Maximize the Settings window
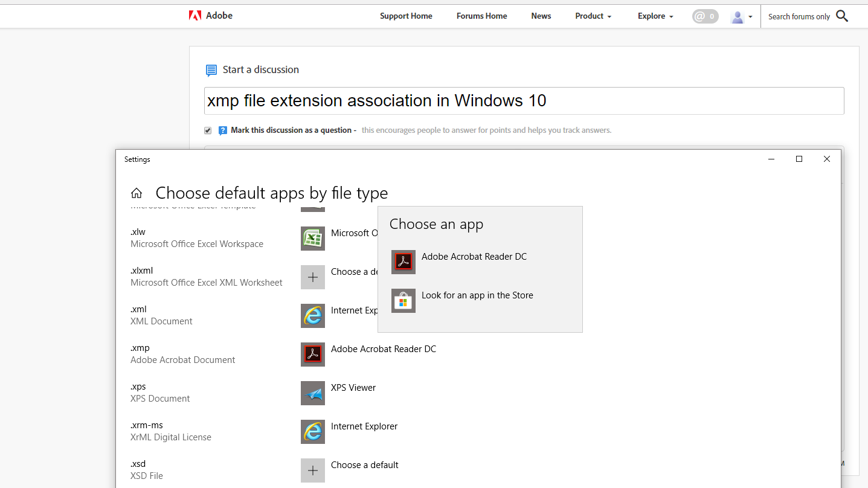The image size is (868, 488). (x=799, y=159)
